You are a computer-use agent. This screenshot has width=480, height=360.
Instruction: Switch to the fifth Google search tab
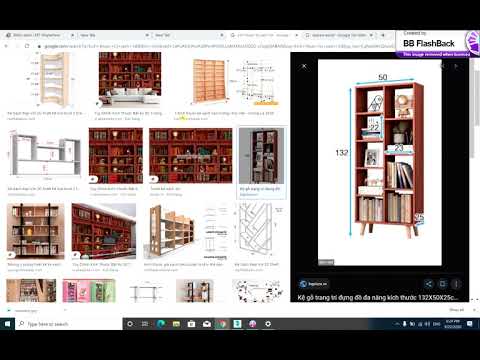point(338,35)
